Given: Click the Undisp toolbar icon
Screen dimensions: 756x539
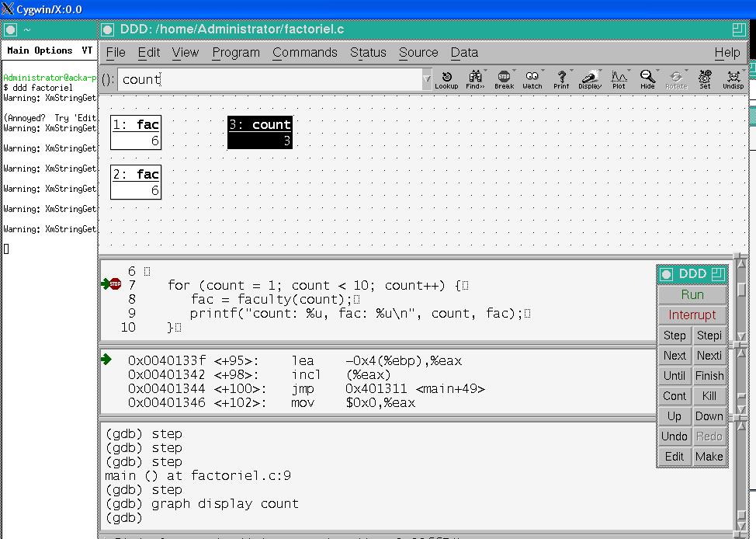Looking at the screenshot, I should 733,80.
